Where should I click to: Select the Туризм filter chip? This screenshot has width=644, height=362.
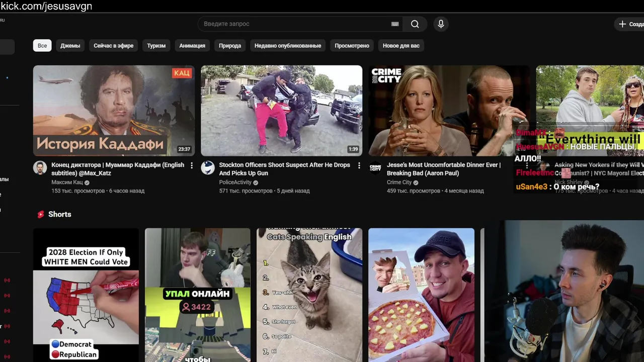[x=156, y=46]
